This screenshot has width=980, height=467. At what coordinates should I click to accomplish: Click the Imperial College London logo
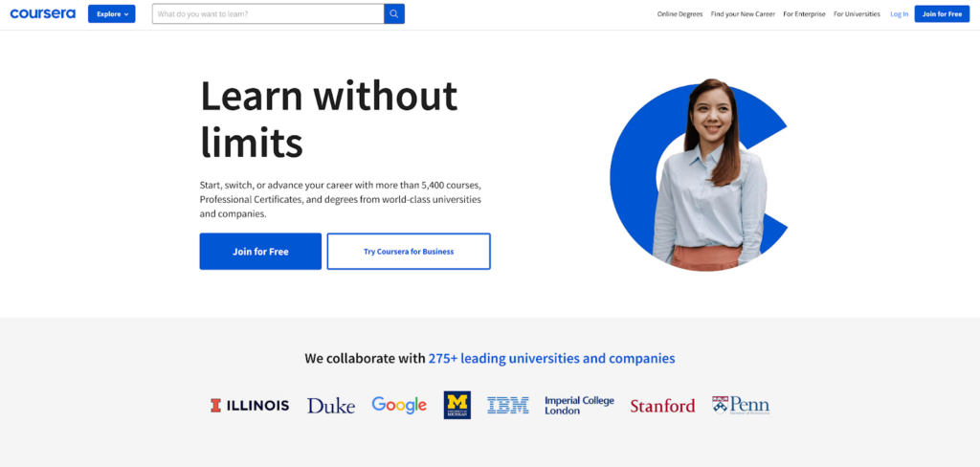coord(579,405)
